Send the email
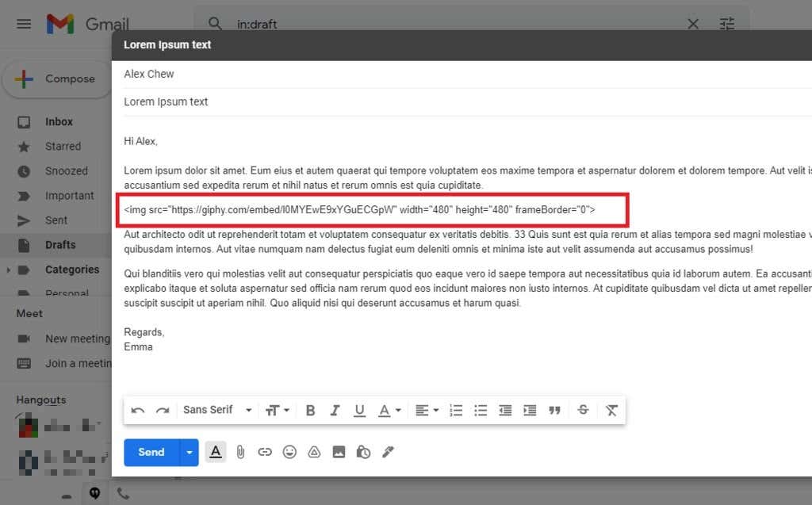This screenshot has width=812, height=505. coord(151,452)
